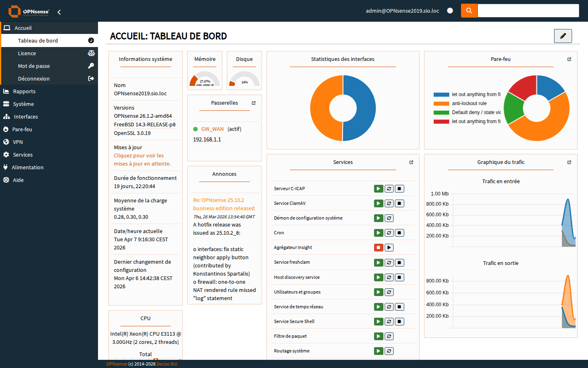
Task: Collapse the sidebar with the chevron toggle
Action: pos(59,12)
